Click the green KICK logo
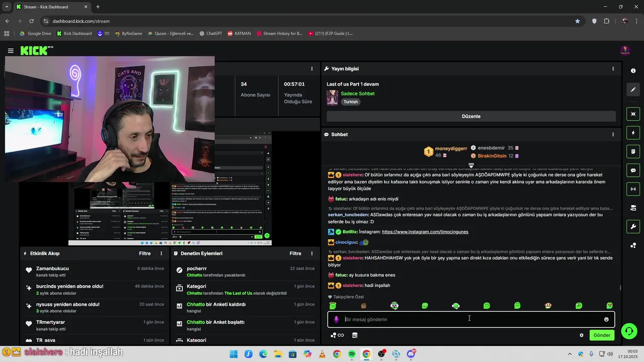Image resolution: width=644 pixels, height=362 pixels. [x=34, y=50]
